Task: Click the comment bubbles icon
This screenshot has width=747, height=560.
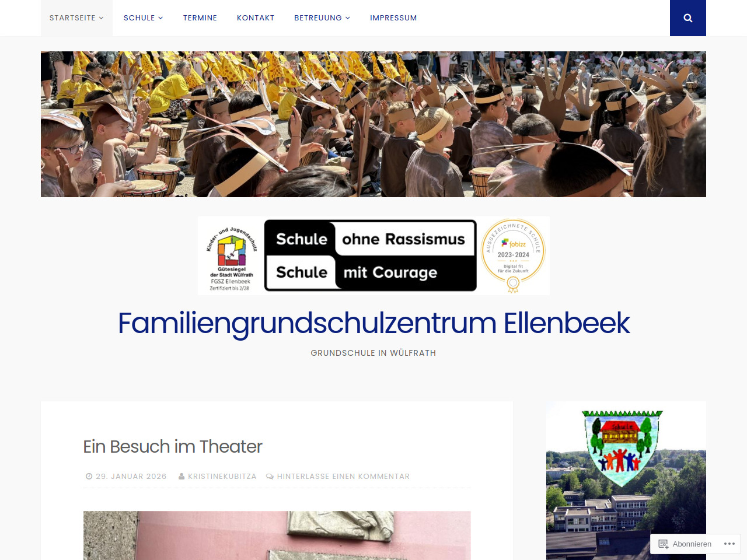Action: tap(270, 477)
